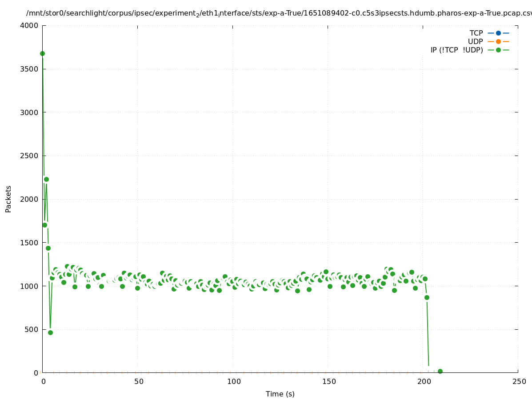Click the 100 x-axis tick label
Screen dimensions: 532x400
[232, 381]
